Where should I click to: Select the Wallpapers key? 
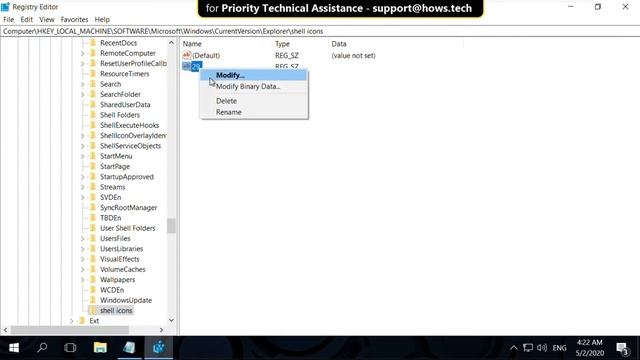118,280
